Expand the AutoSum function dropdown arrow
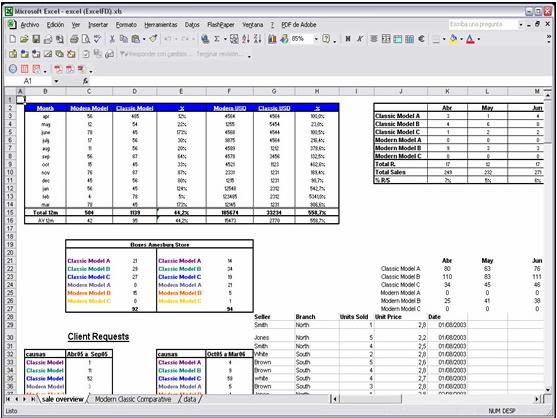 [225, 39]
